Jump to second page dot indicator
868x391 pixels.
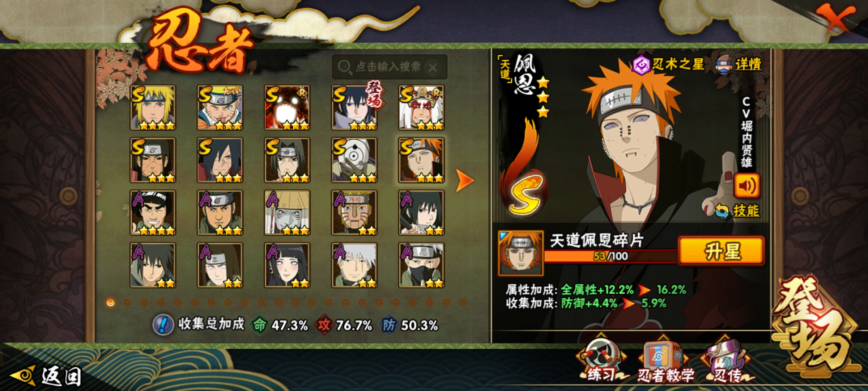click(x=127, y=303)
